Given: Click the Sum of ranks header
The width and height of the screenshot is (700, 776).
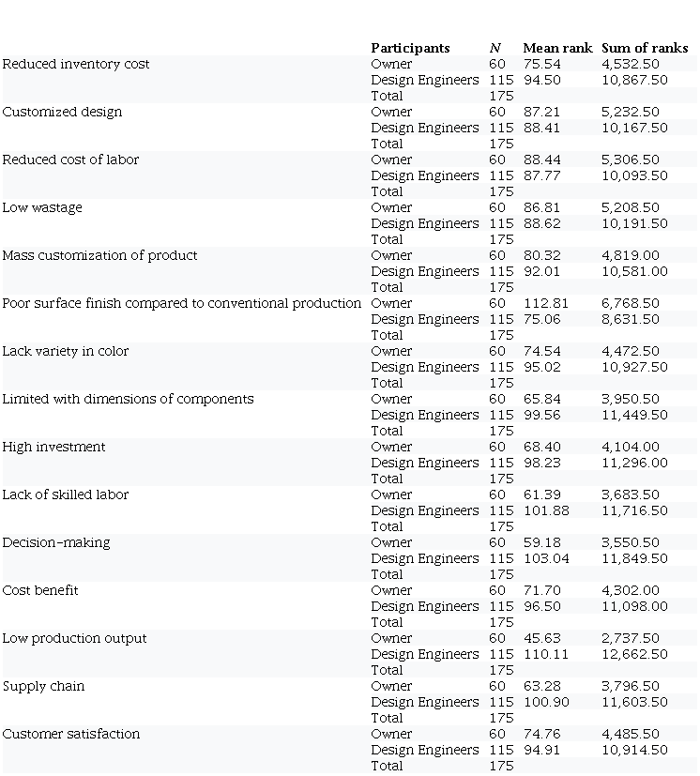Looking at the screenshot, I should [645, 48].
